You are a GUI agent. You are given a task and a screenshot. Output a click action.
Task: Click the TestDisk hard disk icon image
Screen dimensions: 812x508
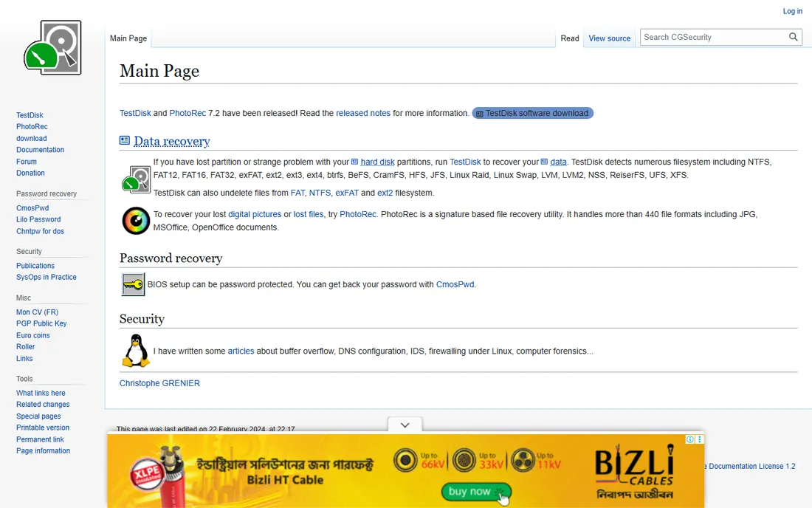[136, 179]
